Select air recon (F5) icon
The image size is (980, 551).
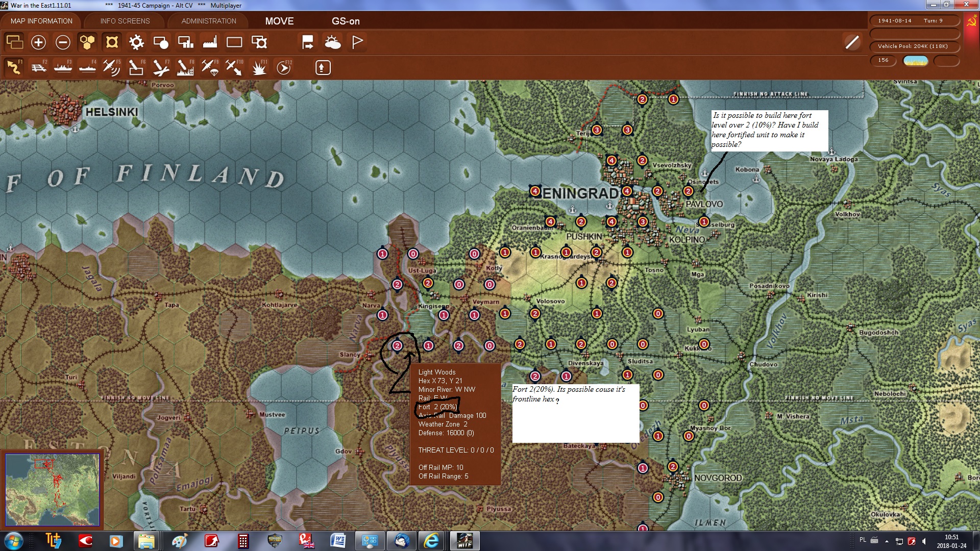pos(112,67)
